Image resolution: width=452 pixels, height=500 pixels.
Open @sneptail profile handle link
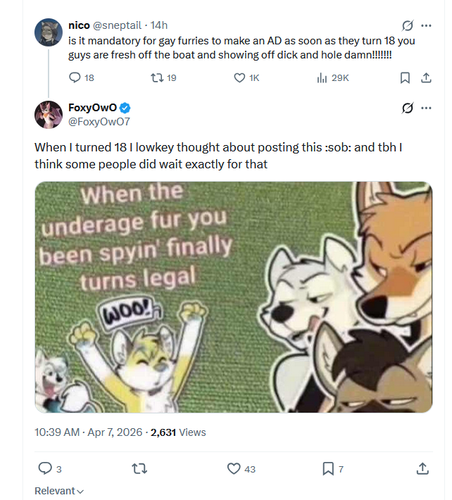pyautogui.click(x=117, y=25)
